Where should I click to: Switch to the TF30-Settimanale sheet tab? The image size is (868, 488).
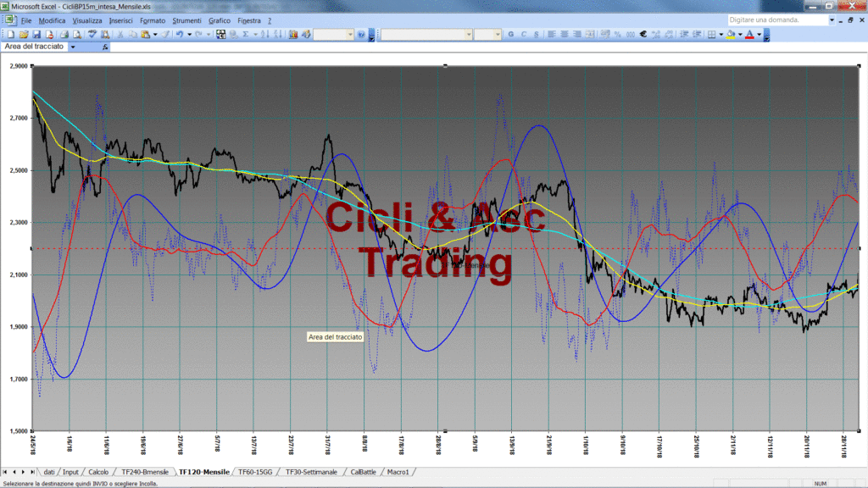pyautogui.click(x=311, y=472)
